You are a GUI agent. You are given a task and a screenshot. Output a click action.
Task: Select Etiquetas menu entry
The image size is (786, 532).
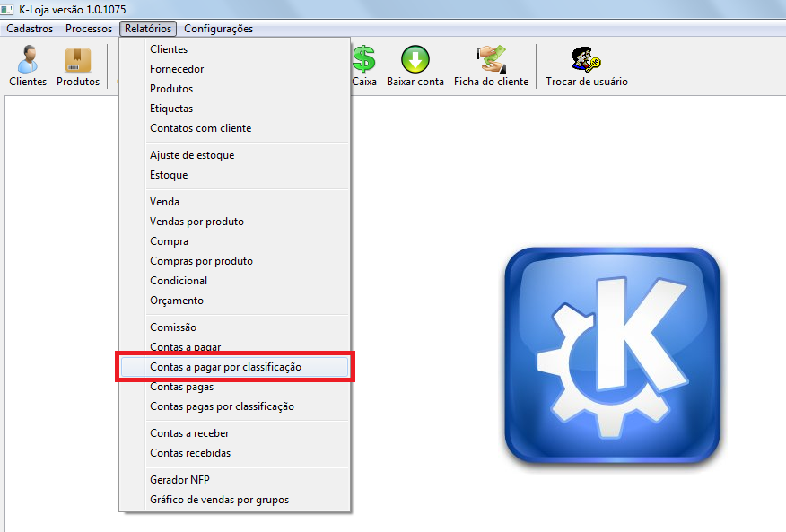[x=234, y=109]
